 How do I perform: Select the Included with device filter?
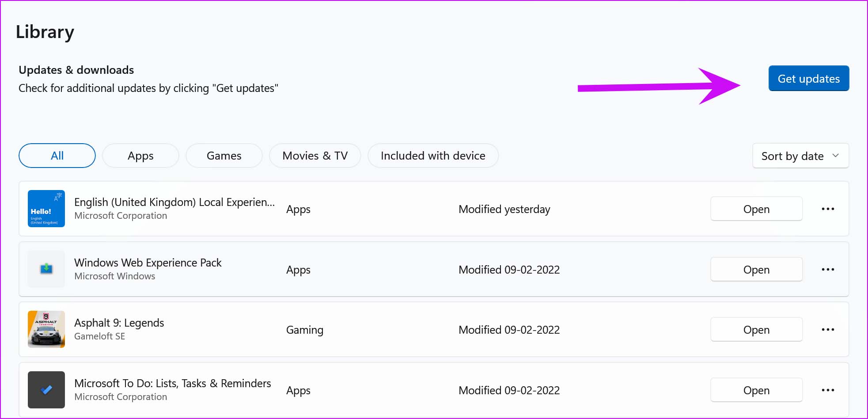433,156
